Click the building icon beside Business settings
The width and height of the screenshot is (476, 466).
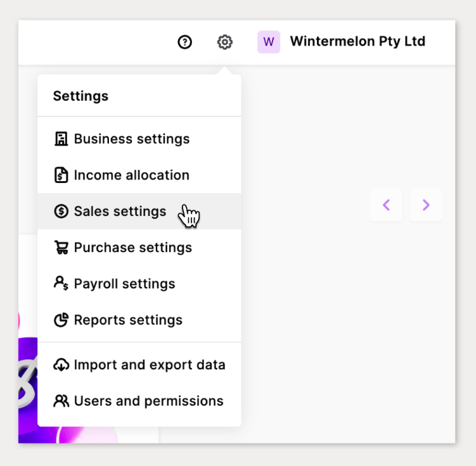[x=61, y=139]
